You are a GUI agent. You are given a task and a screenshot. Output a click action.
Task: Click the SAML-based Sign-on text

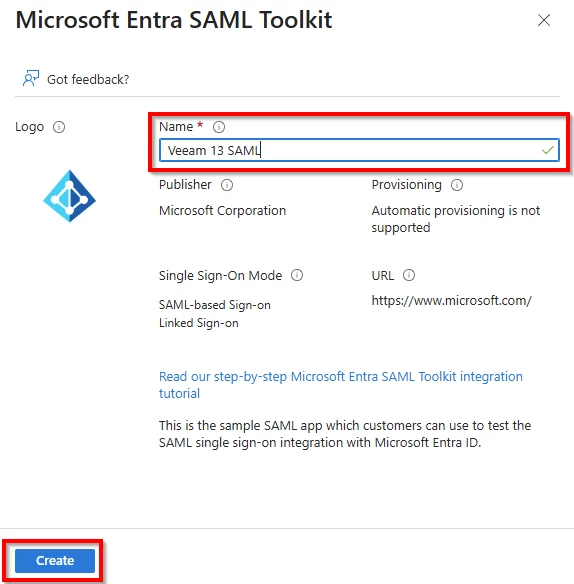(215, 305)
